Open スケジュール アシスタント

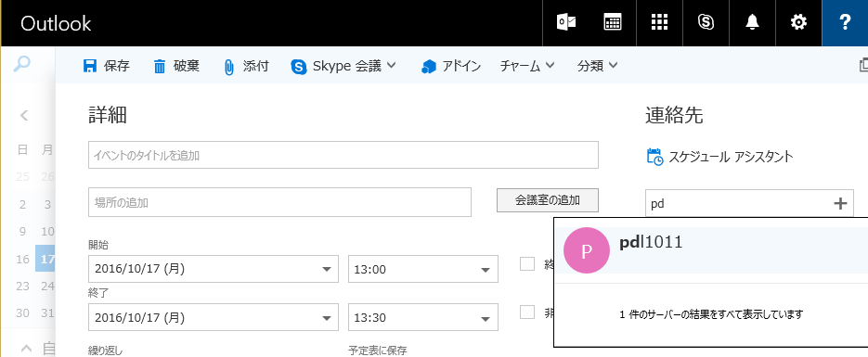(x=719, y=157)
